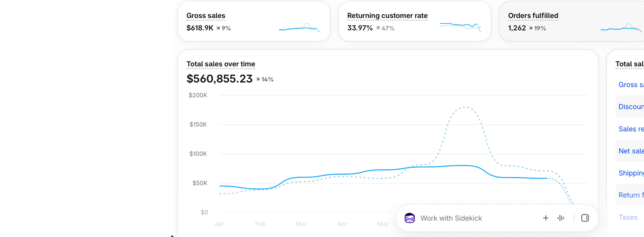
Task: Click the $200K axis label
Action: (198, 95)
